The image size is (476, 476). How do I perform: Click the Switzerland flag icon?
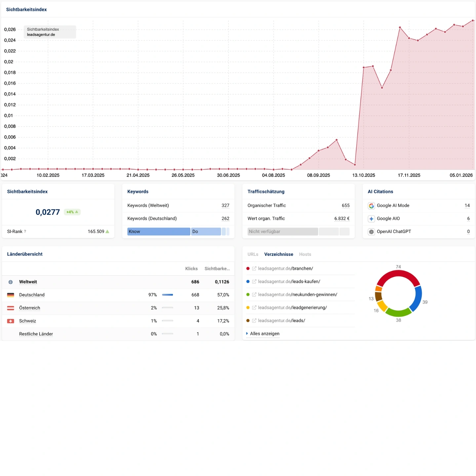tap(11, 321)
